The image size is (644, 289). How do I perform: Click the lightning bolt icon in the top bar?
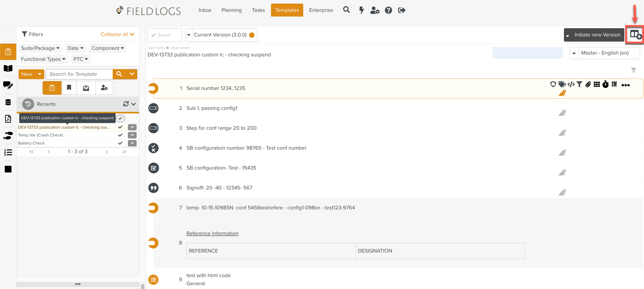[x=361, y=10]
